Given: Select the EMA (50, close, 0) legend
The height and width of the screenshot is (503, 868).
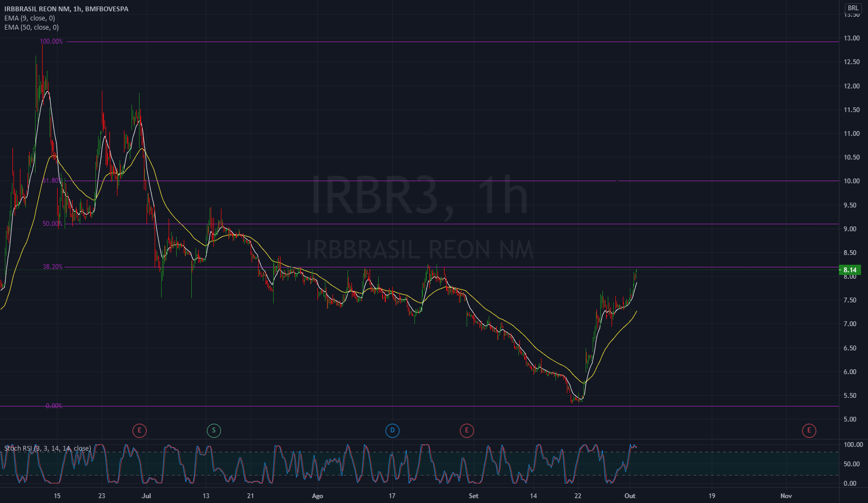Looking at the screenshot, I should click(x=32, y=27).
